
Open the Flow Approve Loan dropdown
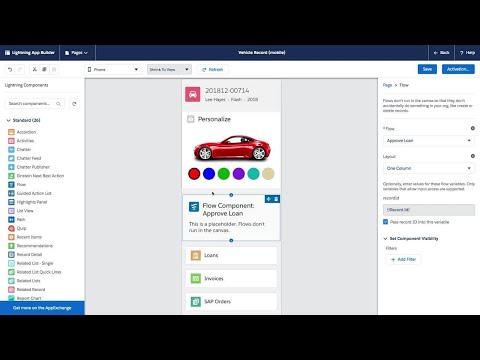[x=429, y=141]
